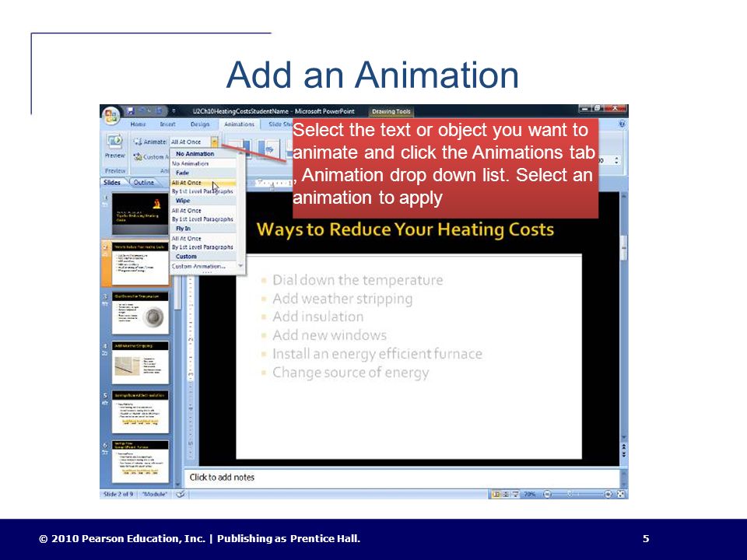Click scroll-up arrow of animation dropdown list
Viewport: 747px width, 560px height.
click(240, 154)
